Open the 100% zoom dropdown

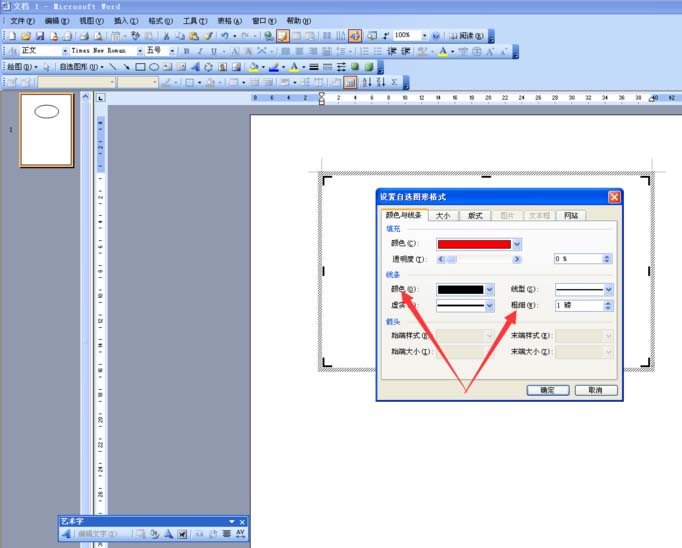click(x=424, y=36)
